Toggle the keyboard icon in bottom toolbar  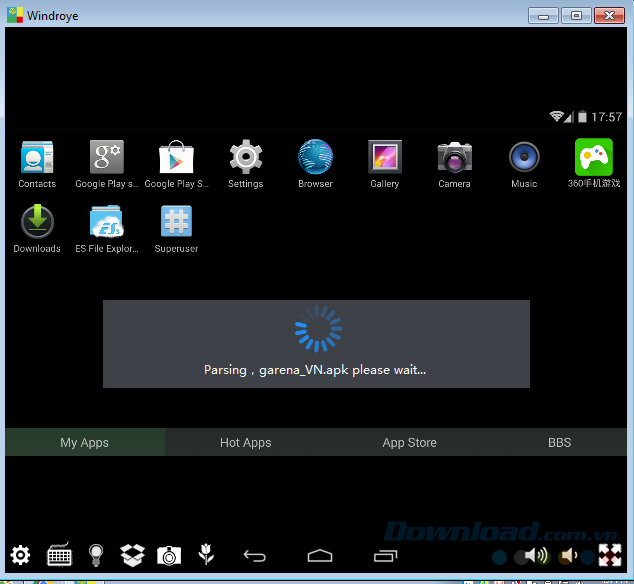click(59, 555)
